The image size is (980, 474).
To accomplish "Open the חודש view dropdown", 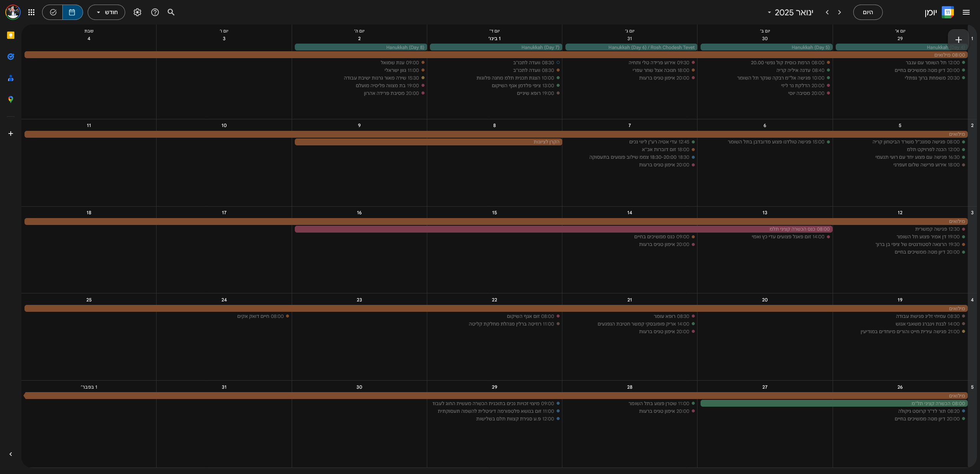I will [x=106, y=12].
